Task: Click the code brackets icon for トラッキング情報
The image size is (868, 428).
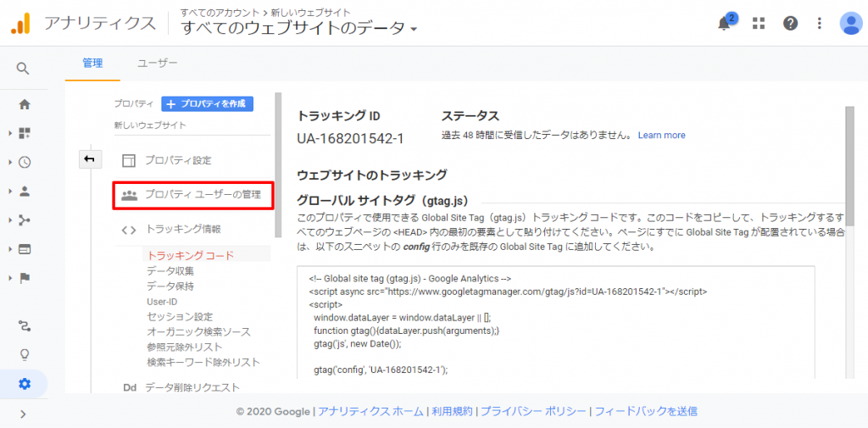Action: point(129,229)
